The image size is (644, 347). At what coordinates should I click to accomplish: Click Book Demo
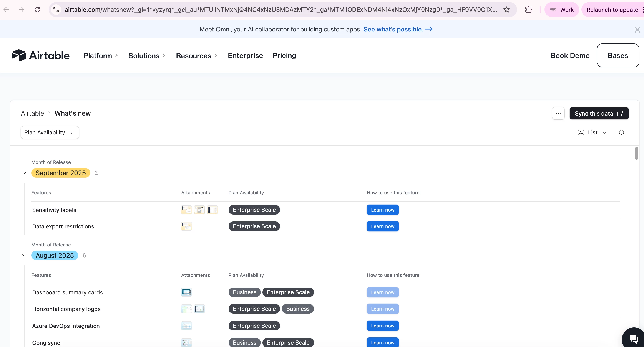click(570, 55)
